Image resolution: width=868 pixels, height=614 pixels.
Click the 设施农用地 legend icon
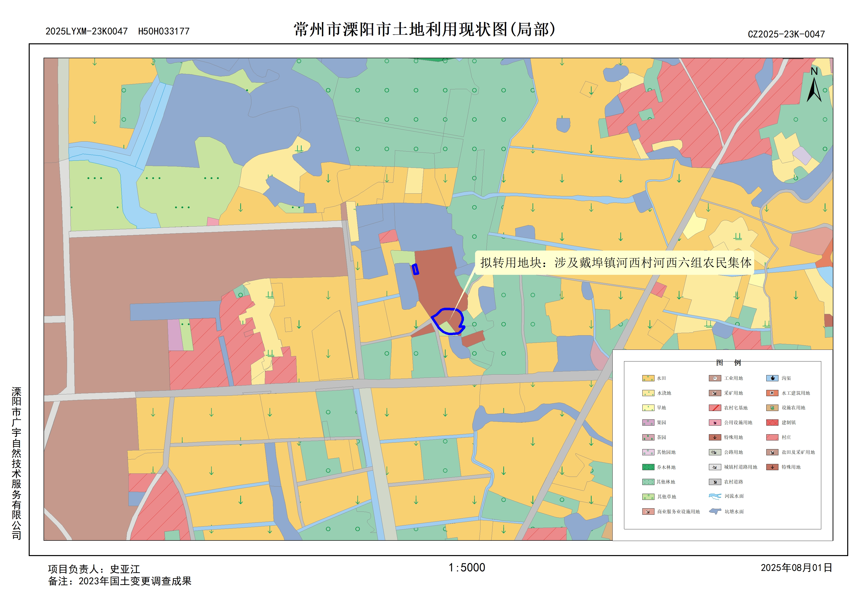click(x=772, y=408)
